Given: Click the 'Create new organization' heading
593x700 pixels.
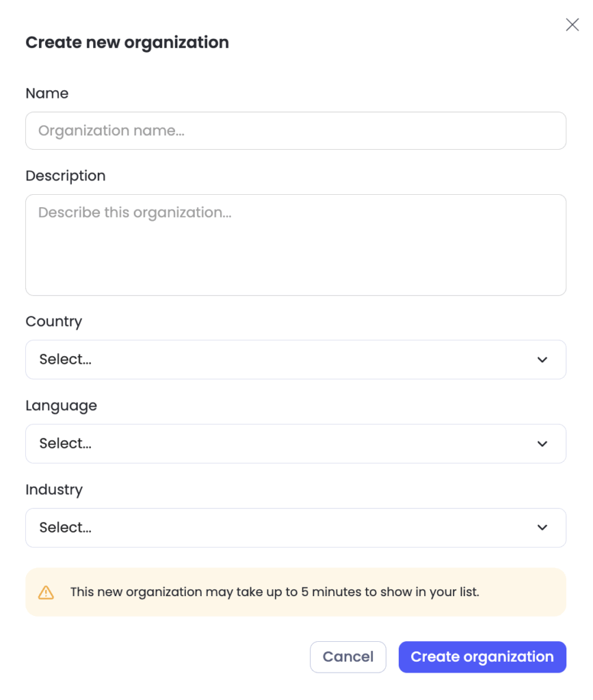Looking at the screenshot, I should pos(127,43).
